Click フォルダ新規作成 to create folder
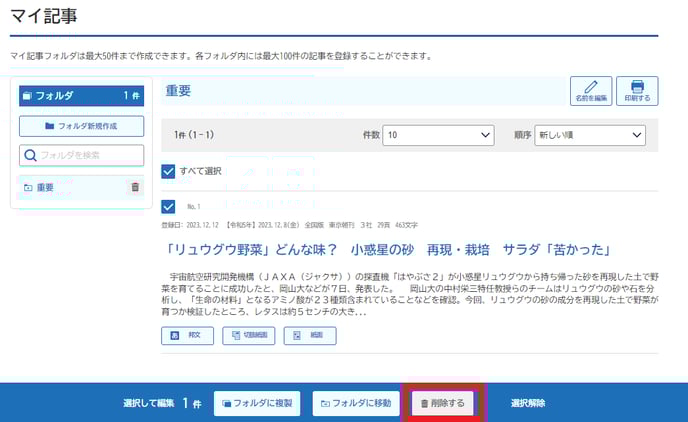The image size is (688, 422). click(82, 126)
